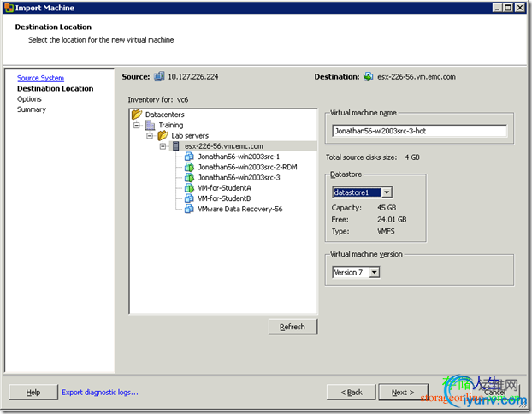Collapse the Training datacenter node
This screenshot has width=532, height=414.
tap(136, 125)
